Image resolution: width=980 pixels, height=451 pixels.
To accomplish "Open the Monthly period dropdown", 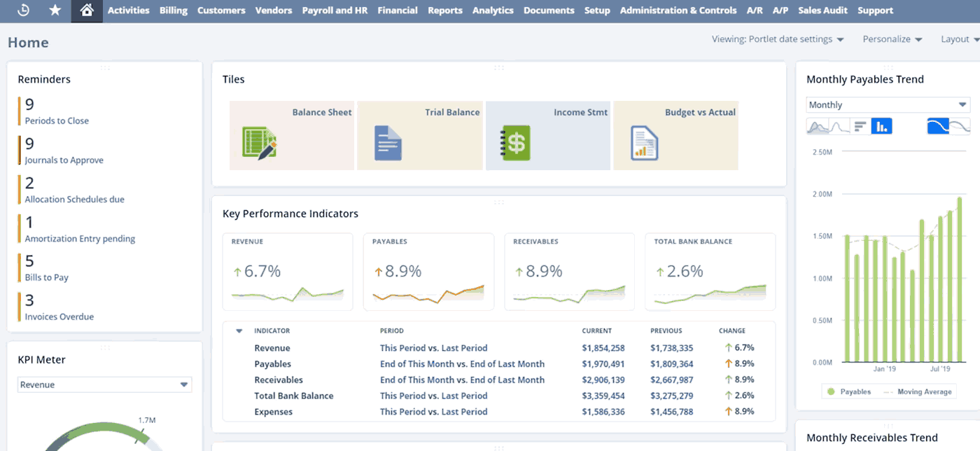I will [888, 105].
